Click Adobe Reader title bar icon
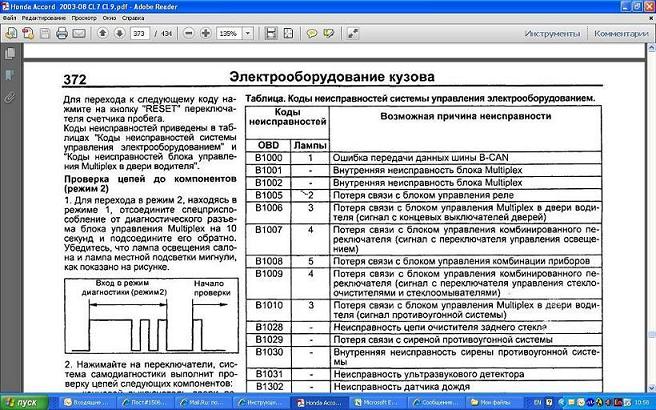 click(5, 7)
